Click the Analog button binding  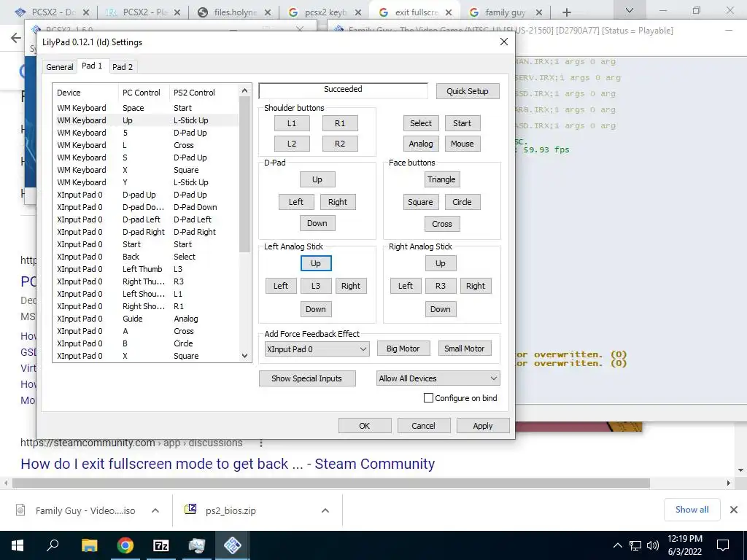point(421,144)
